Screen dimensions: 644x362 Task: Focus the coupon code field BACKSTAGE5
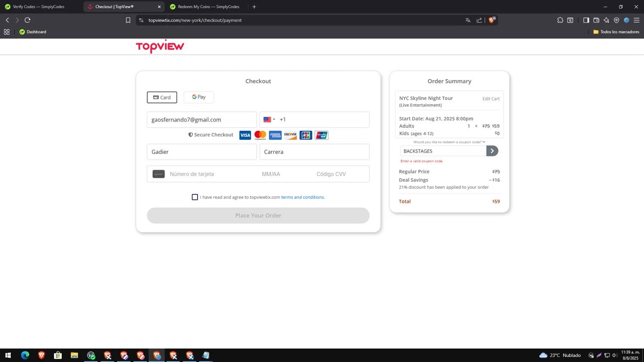pos(444,151)
